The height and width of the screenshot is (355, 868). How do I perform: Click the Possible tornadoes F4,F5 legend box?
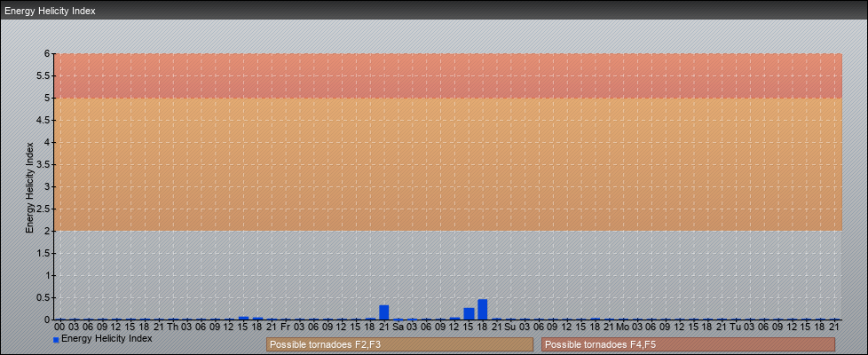[x=688, y=344]
